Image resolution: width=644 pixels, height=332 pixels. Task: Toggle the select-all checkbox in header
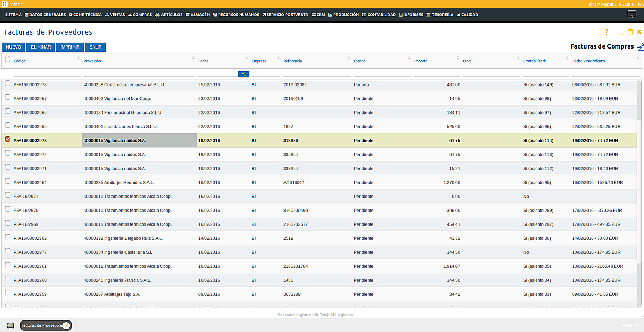(8, 59)
